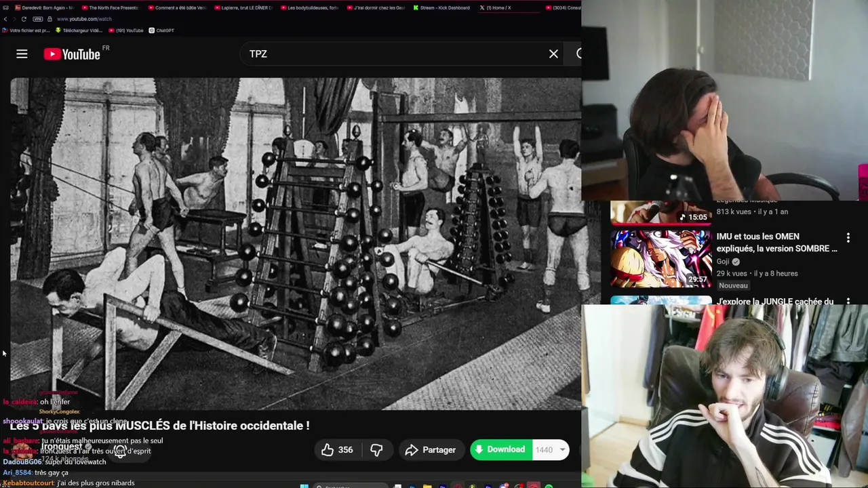Click the video player to pause playback

[296, 244]
